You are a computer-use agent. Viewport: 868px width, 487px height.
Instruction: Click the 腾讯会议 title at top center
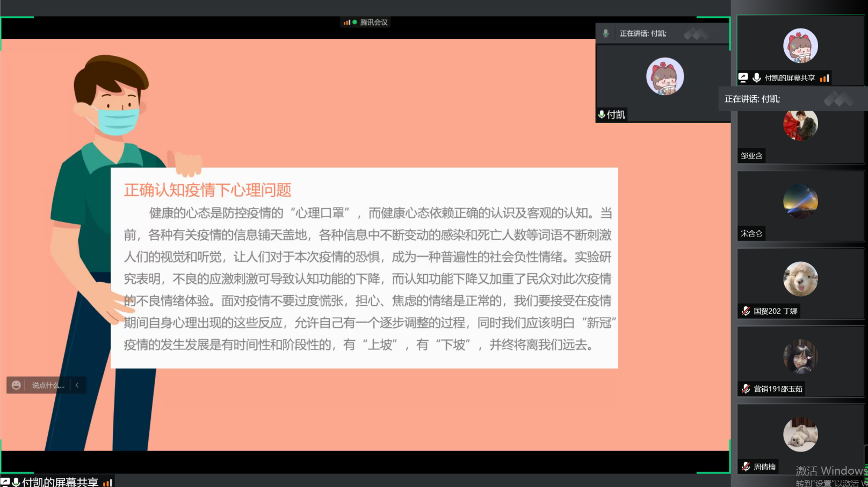(x=374, y=23)
